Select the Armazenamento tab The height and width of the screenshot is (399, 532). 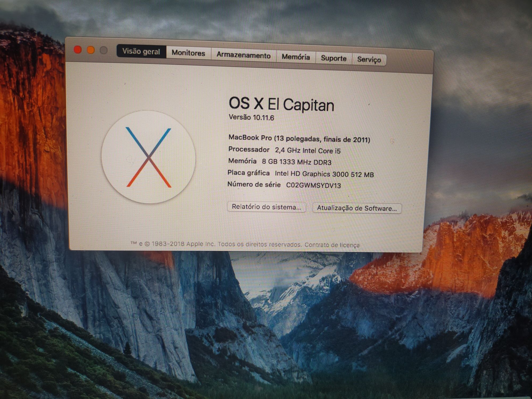[x=243, y=55]
